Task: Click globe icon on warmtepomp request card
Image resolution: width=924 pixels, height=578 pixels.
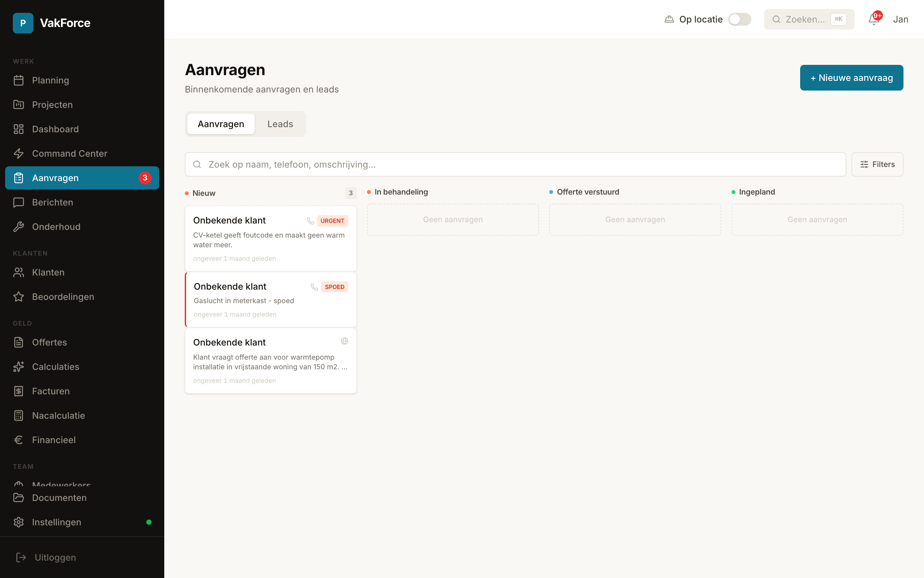Action: click(x=344, y=341)
